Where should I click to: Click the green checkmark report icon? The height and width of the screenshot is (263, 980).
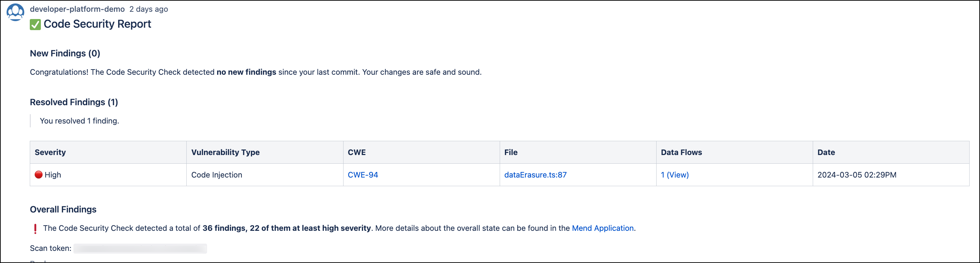point(35,25)
